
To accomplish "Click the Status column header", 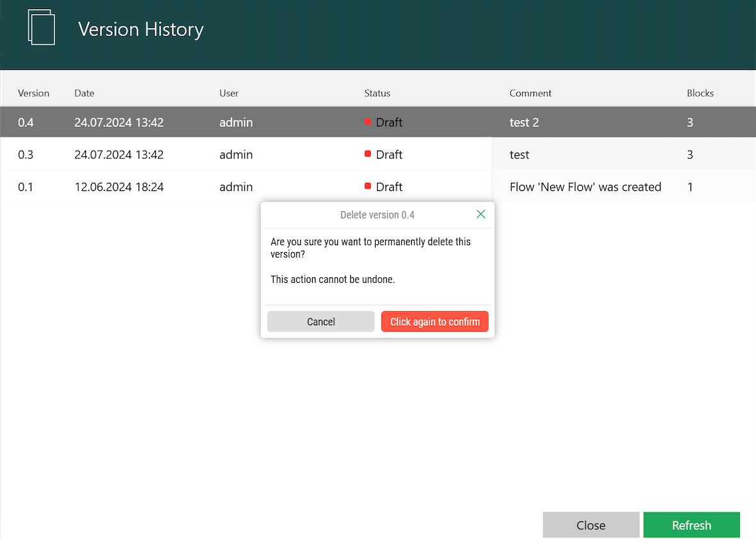I will [377, 93].
